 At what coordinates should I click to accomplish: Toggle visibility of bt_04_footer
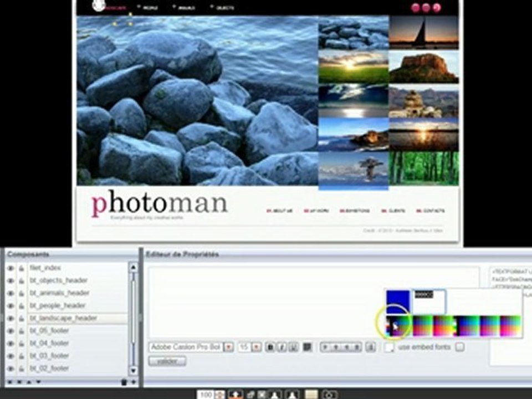pyautogui.click(x=11, y=344)
